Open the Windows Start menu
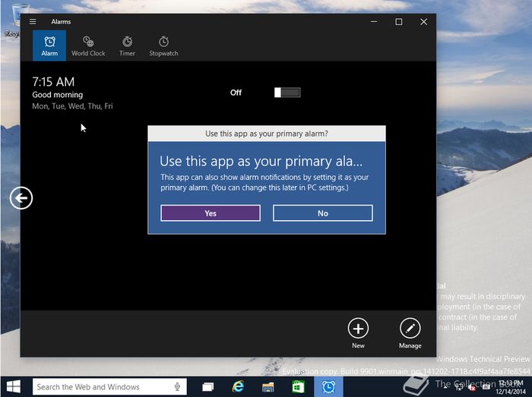The width and height of the screenshot is (532, 397). 14,386
